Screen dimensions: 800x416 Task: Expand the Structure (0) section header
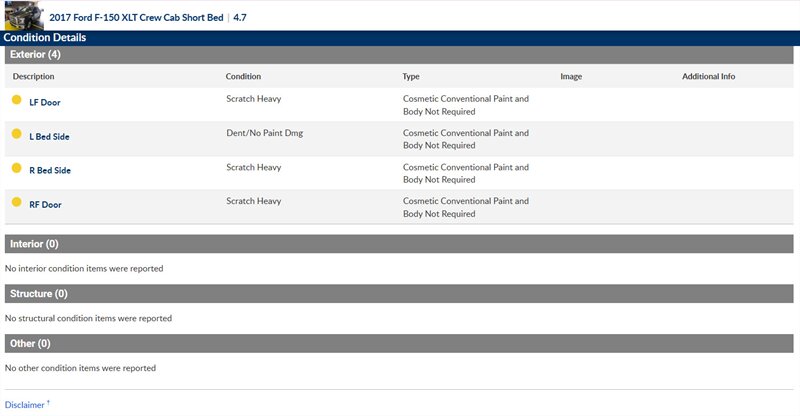pos(38,294)
